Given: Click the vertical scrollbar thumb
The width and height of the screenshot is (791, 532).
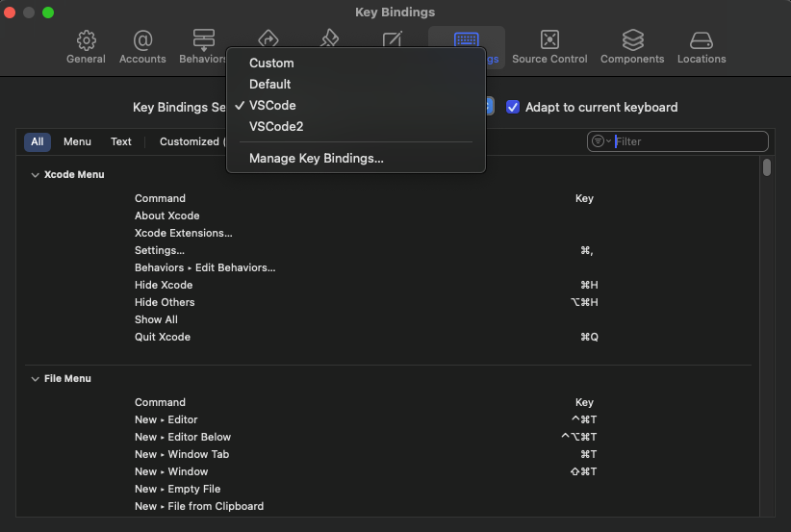Looking at the screenshot, I should pos(767,167).
